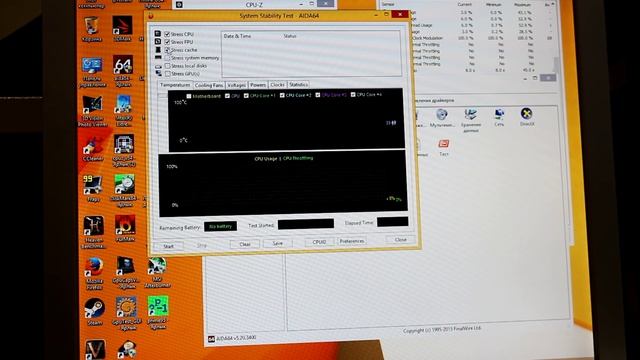Image resolution: width=640 pixels, height=360 pixels.
Task: Click the Clear button
Action: [x=245, y=244]
